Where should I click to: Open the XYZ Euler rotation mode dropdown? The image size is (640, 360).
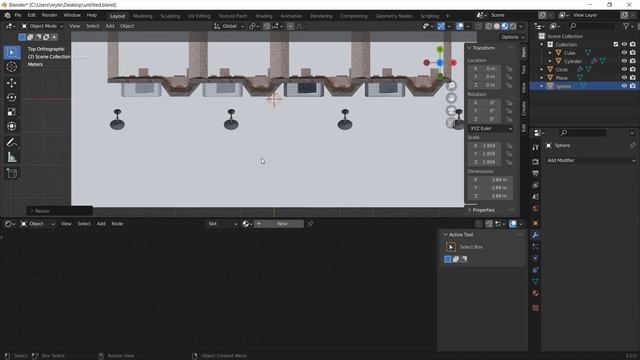click(490, 128)
